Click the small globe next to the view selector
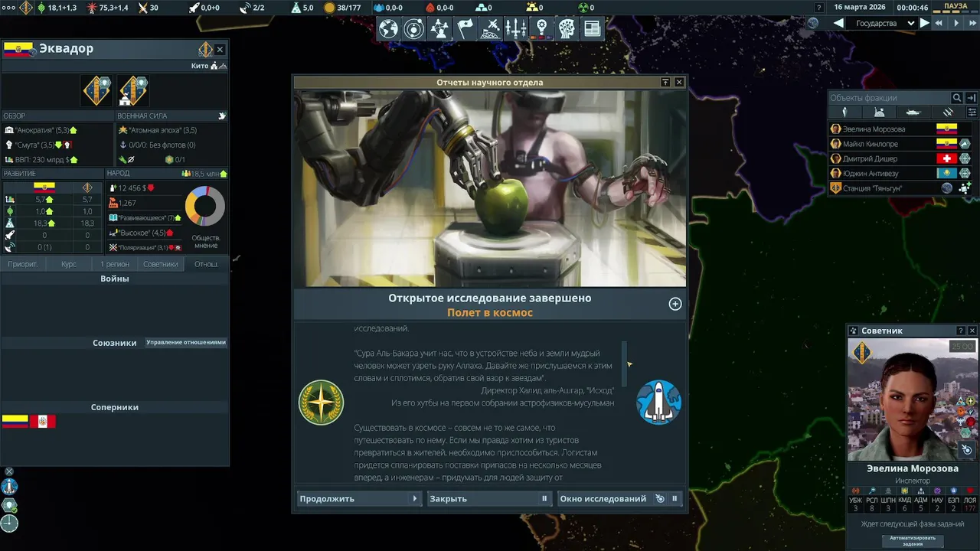 813,23
